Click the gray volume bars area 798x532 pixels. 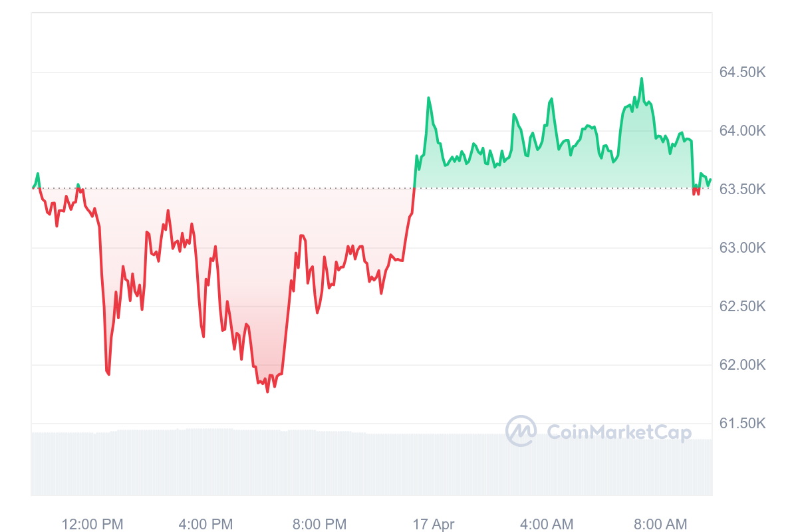point(372,464)
